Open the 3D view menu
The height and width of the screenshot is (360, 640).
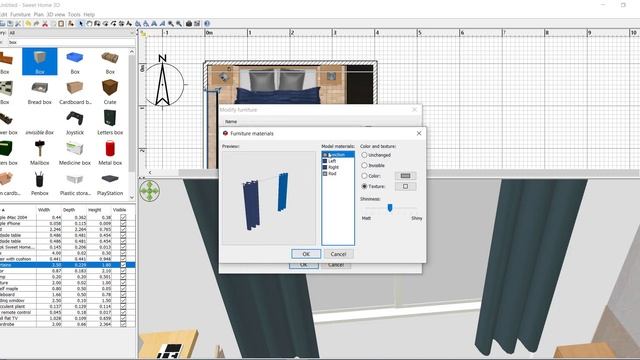pyautogui.click(x=56, y=14)
